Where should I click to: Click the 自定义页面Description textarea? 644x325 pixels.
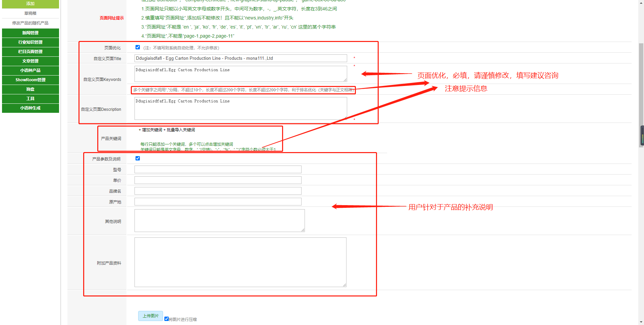[240, 108]
